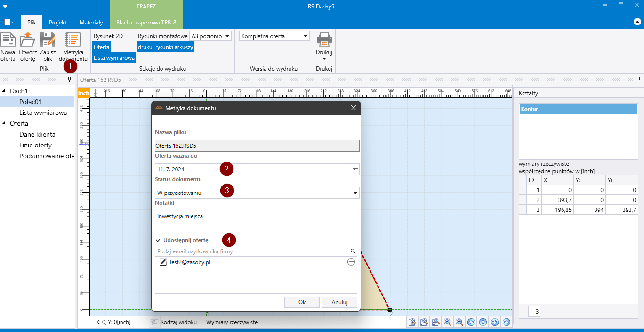Click the calendar icon in date field
The image size is (644, 332).
(x=355, y=170)
